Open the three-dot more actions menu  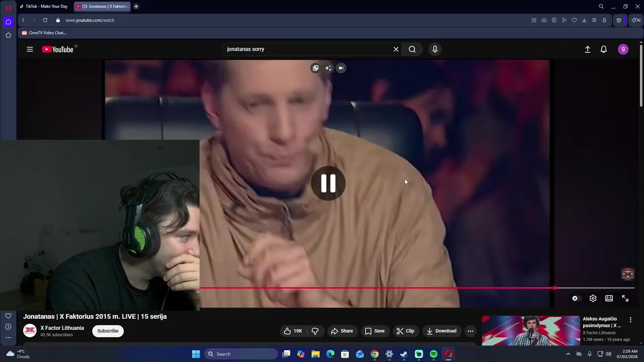[x=470, y=331]
